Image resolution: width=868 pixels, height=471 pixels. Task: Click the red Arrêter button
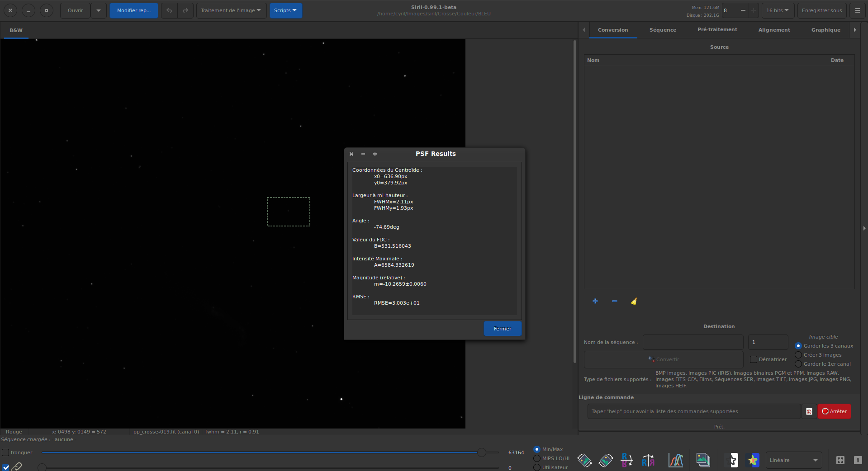[834, 411]
